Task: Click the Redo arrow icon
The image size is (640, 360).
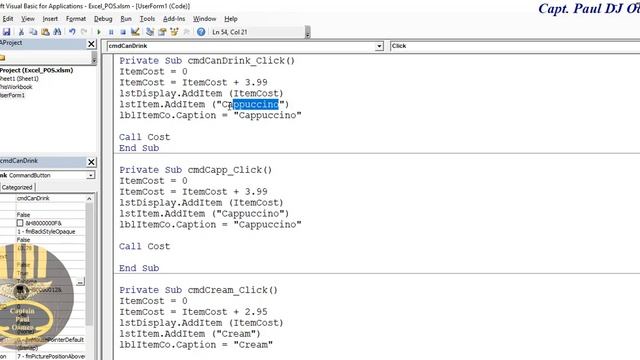Action: tap(84, 32)
